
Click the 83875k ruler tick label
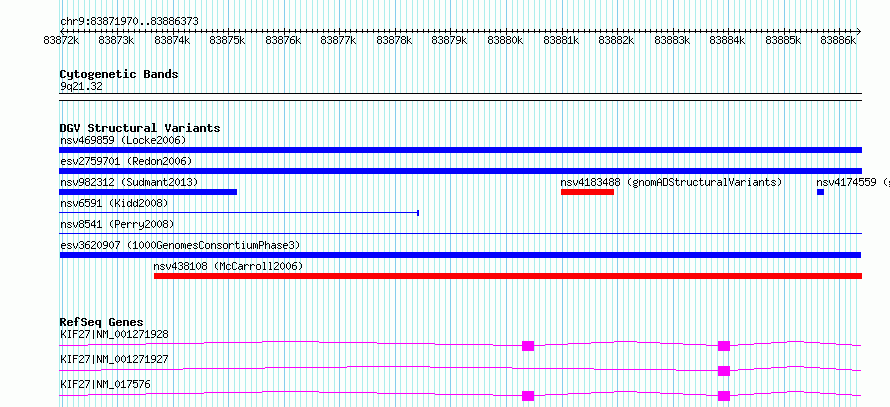227,40
